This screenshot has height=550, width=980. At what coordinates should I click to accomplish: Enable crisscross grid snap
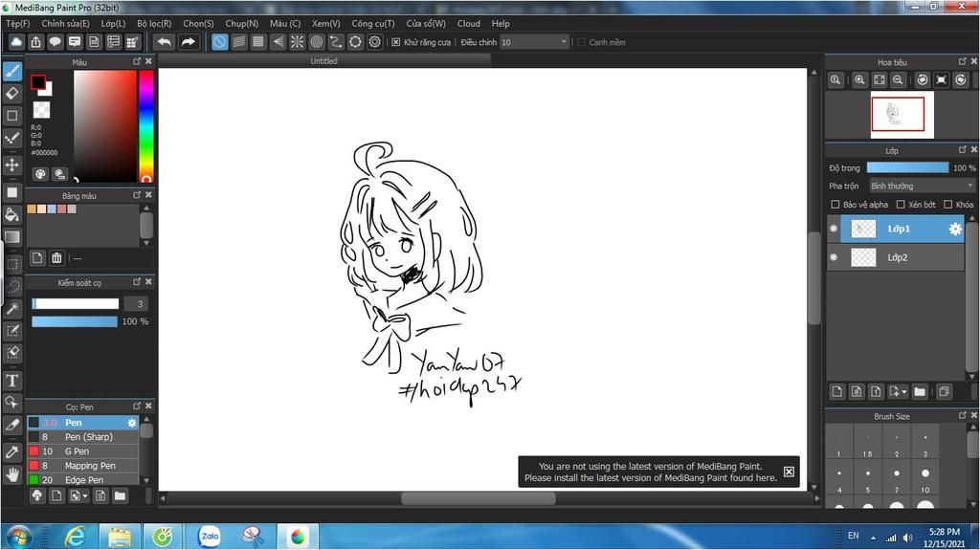[258, 42]
